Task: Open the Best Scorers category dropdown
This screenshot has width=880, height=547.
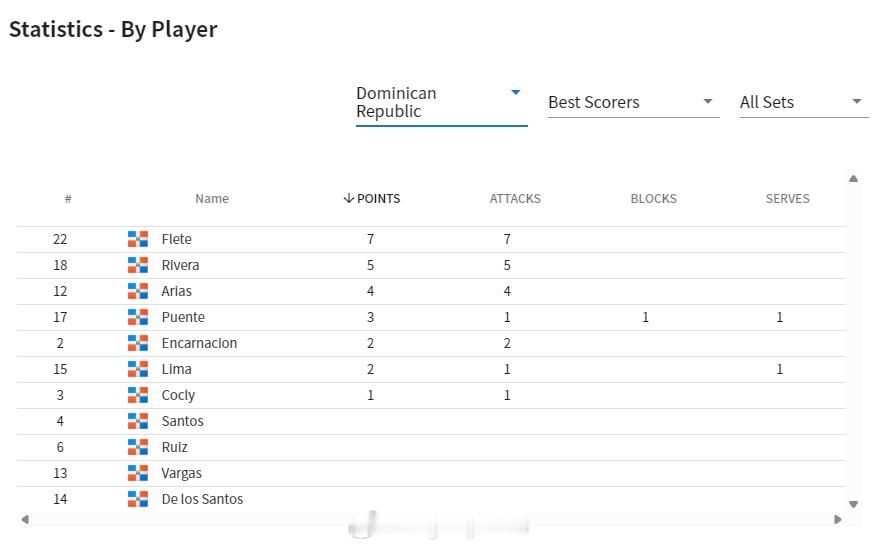Action: coord(634,103)
